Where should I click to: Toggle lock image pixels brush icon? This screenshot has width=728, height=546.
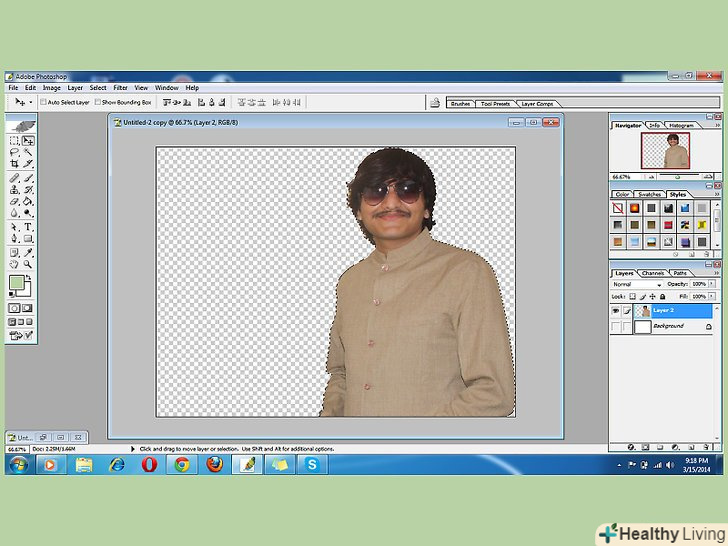tap(643, 296)
